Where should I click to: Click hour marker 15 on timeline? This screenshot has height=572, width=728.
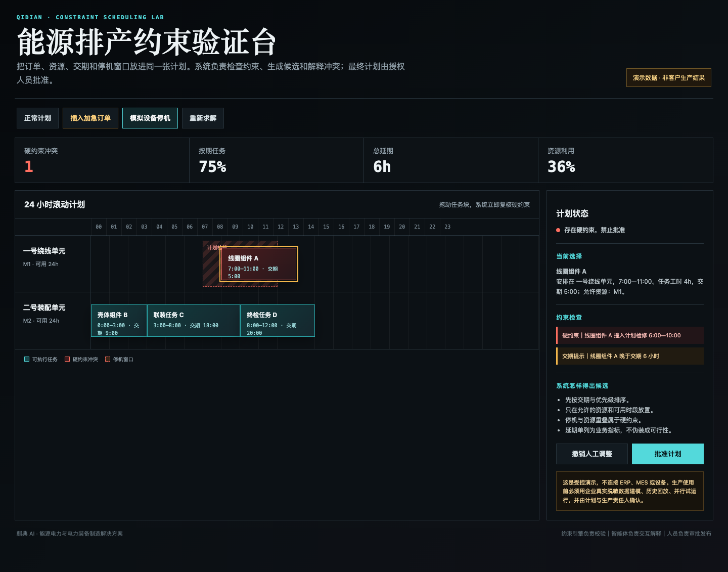pos(326,227)
